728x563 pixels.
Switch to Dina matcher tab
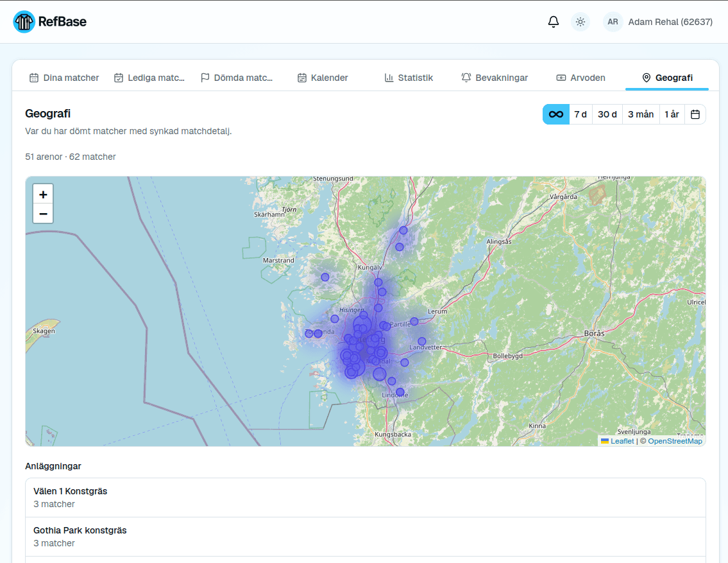pos(64,78)
